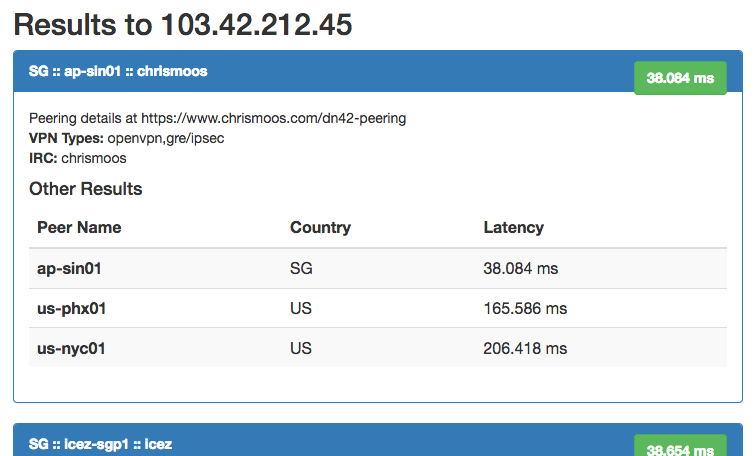Click the Other Results subheading
Screen dimensions: 756x456
click(x=86, y=189)
